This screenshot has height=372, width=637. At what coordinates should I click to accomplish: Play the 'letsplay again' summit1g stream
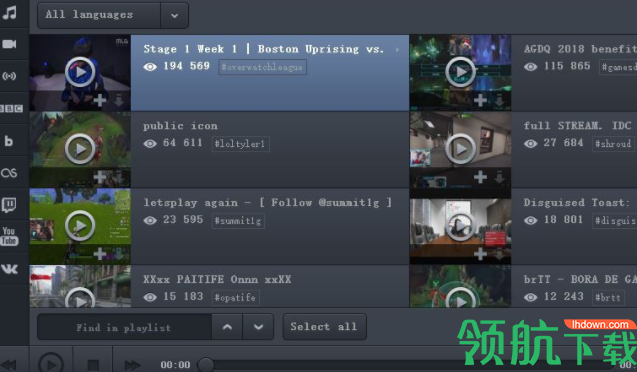(x=80, y=225)
